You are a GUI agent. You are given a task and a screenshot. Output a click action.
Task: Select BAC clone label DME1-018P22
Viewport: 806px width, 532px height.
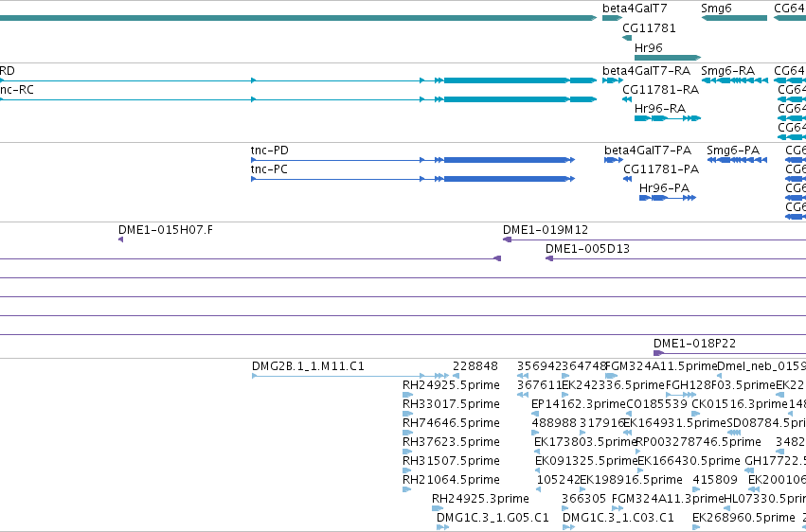(x=694, y=344)
